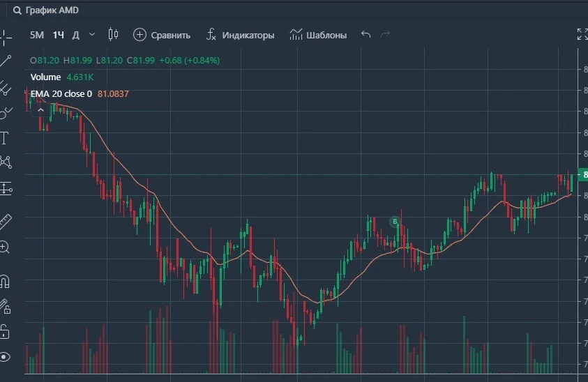Image resolution: width=588 pixels, height=382 pixels.
Task: Click the close price C81.99 value
Action: tap(141, 61)
